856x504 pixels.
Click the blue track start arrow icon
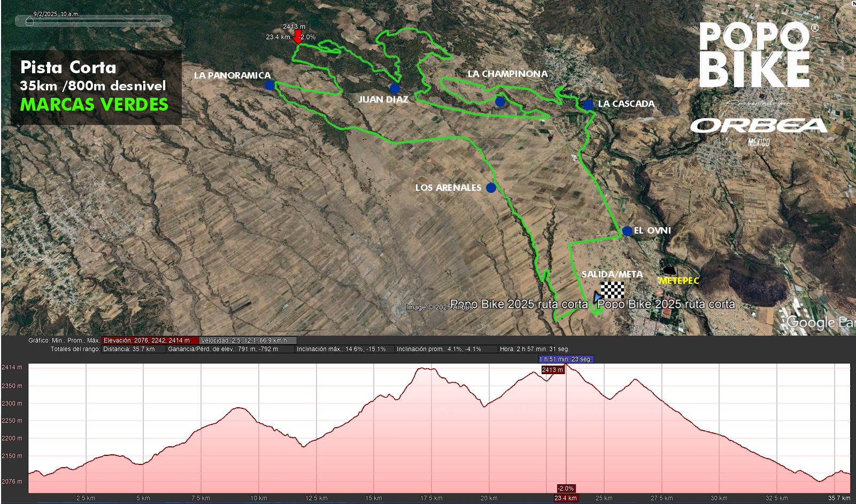pos(597,297)
